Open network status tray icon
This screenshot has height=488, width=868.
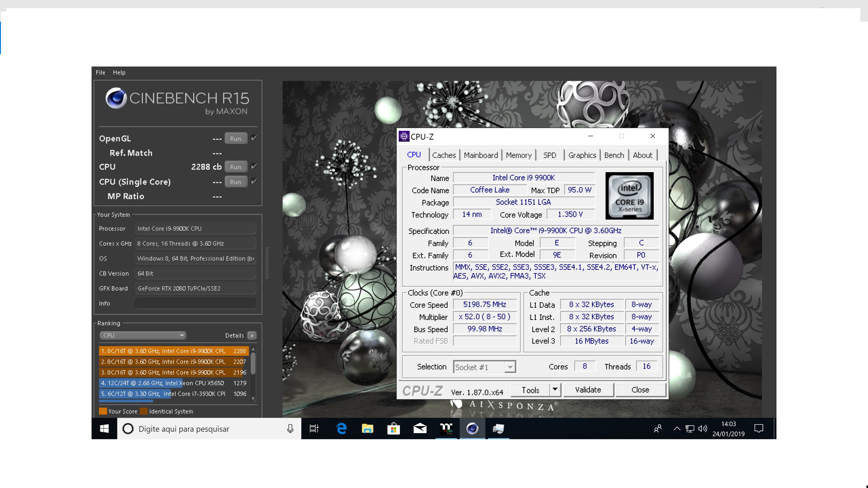[x=690, y=429]
